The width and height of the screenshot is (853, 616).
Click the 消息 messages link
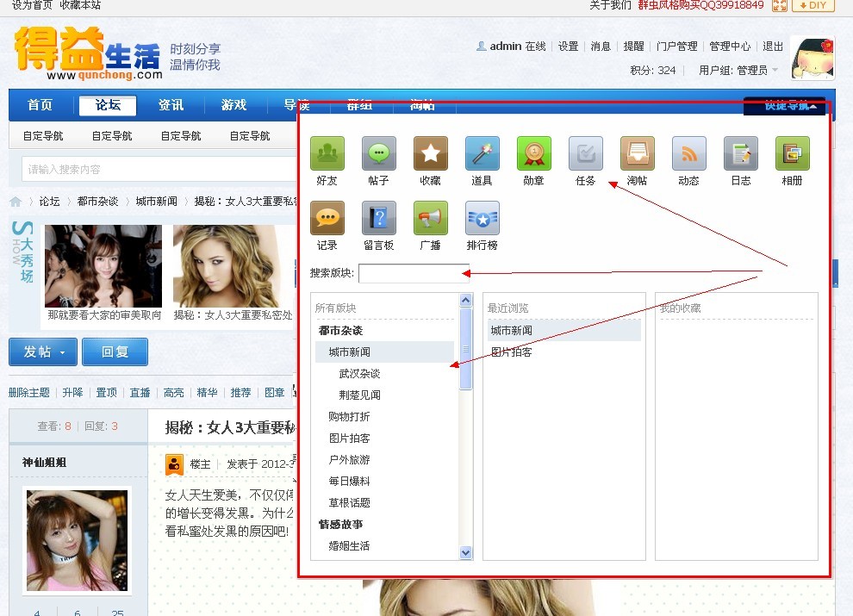tap(601, 47)
